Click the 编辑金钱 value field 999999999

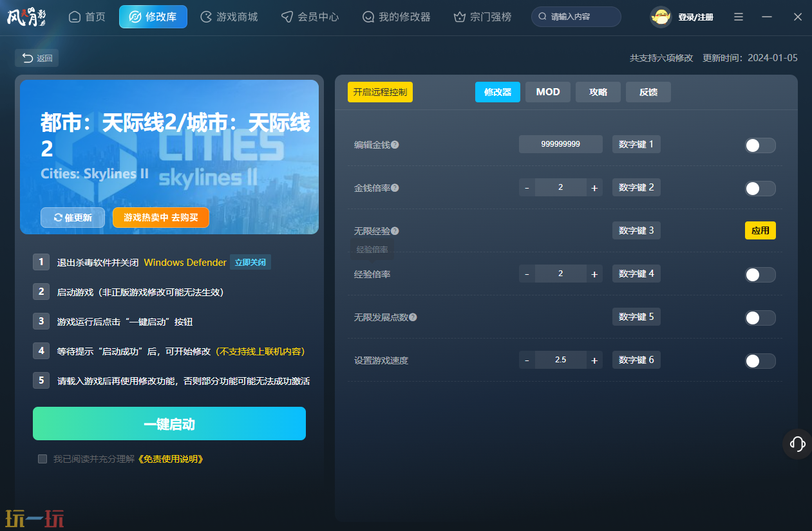pyautogui.click(x=561, y=144)
